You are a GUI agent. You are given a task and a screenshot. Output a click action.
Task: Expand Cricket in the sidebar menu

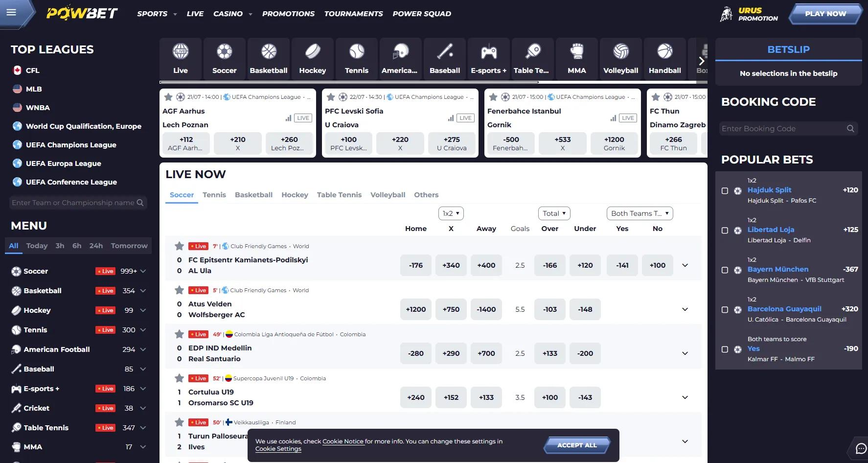[143, 408]
